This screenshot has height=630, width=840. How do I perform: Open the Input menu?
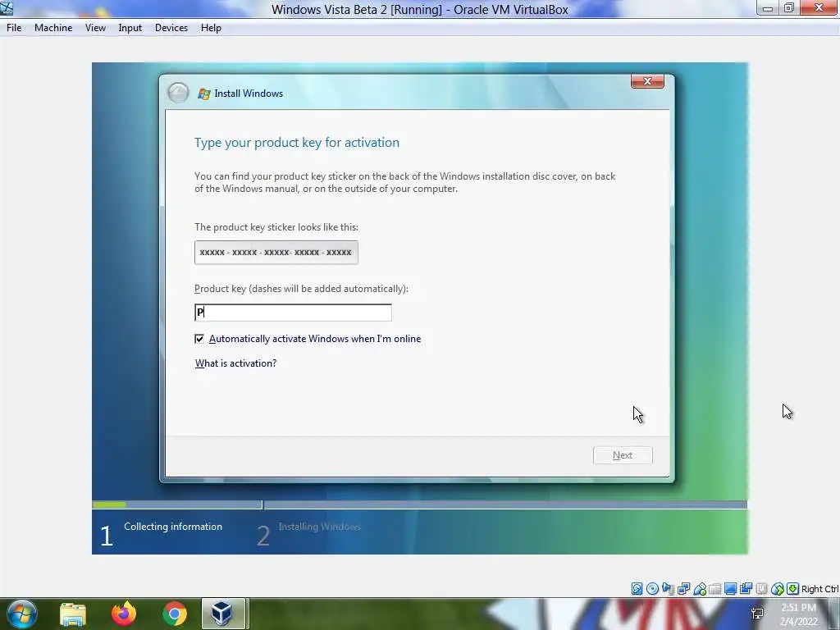click(x=130, y=28)
